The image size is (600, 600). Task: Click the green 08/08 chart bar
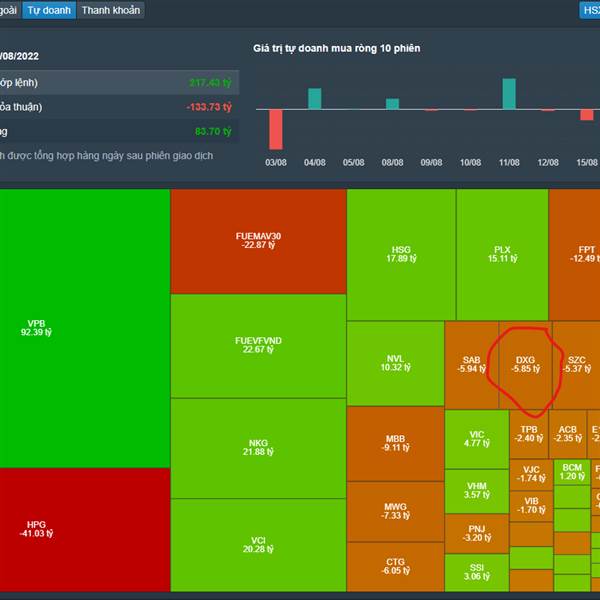(x=392, y=104)
